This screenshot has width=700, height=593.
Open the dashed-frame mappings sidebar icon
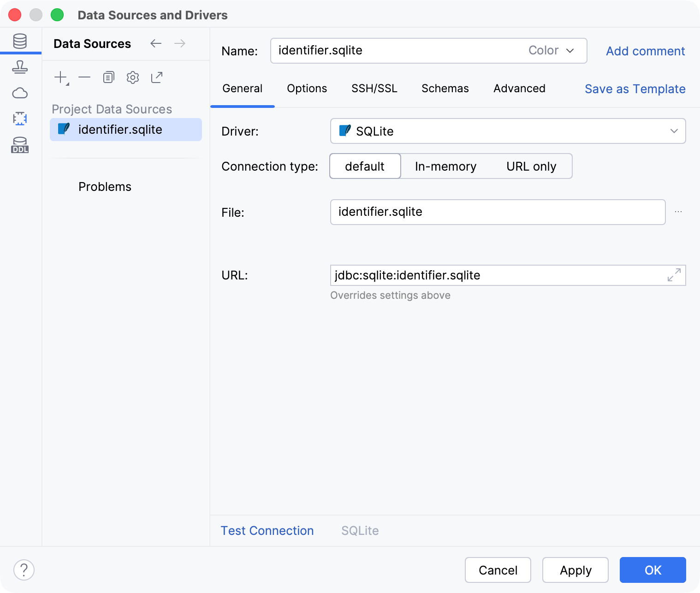click(20, 119)
